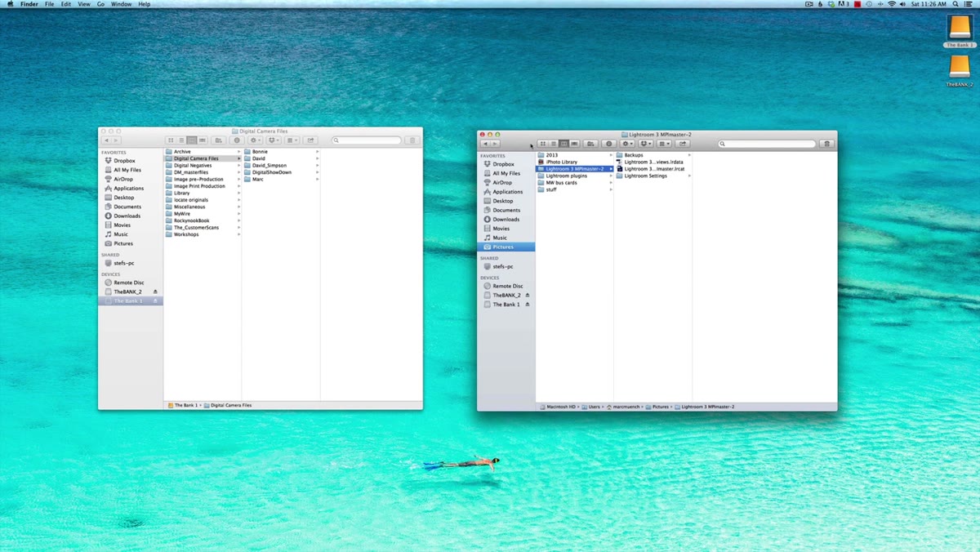Open Arrange dropdown in Lightroom 3 MPlmaster-2 window toolbar
980x552 pixels.
pos(666,144)
